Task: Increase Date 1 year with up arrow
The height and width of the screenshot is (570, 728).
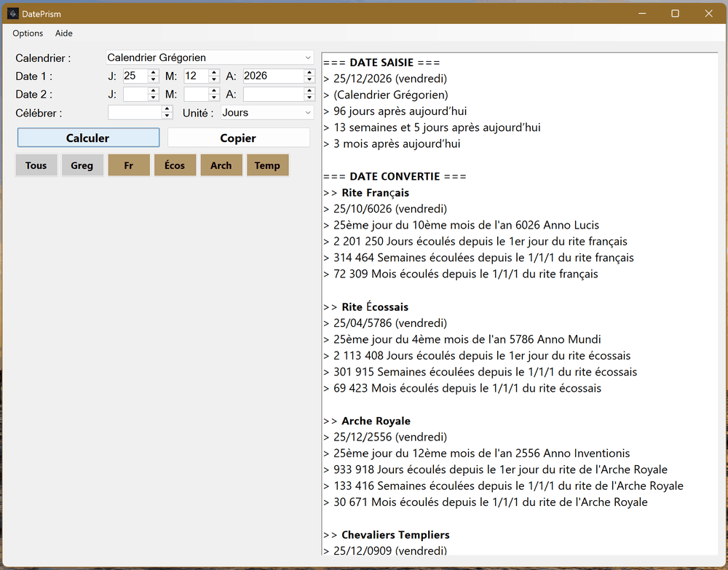Action: click(309, 73)
